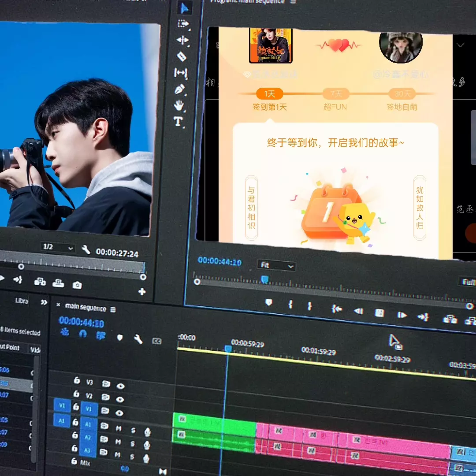Toggle lock on the V2 track
The image size is (476, 476).
click(x=76, y=394)
